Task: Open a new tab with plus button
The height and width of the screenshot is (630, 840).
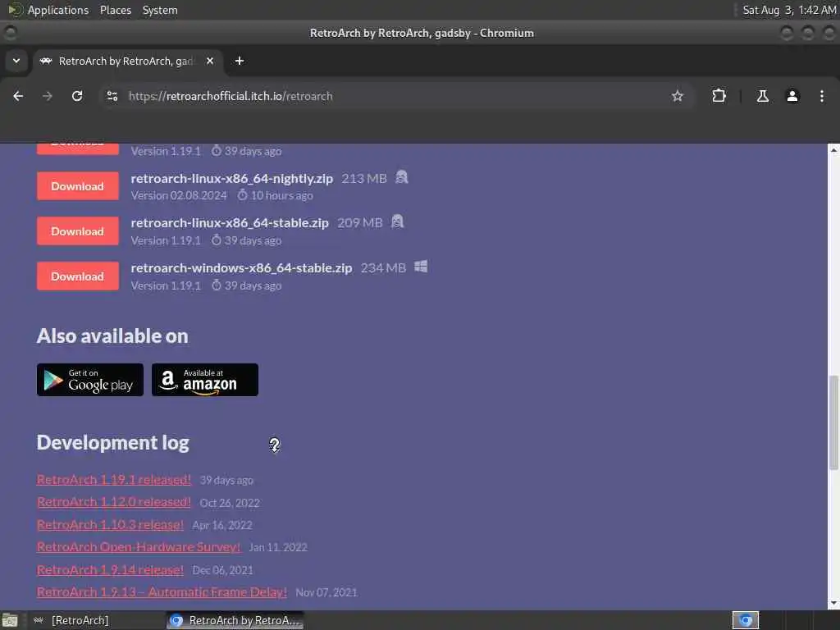Action: (240, 61)
